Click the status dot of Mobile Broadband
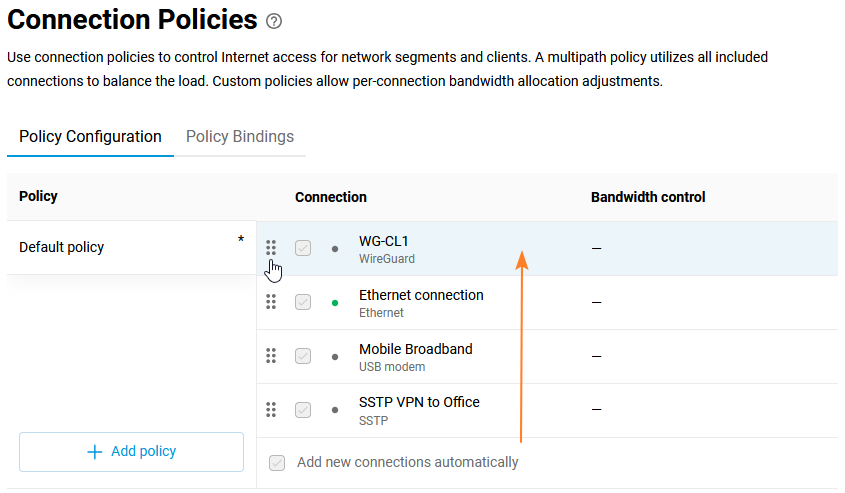Image resolution: width=845 pixels, height=493 pixels. [x=335, y=356]
